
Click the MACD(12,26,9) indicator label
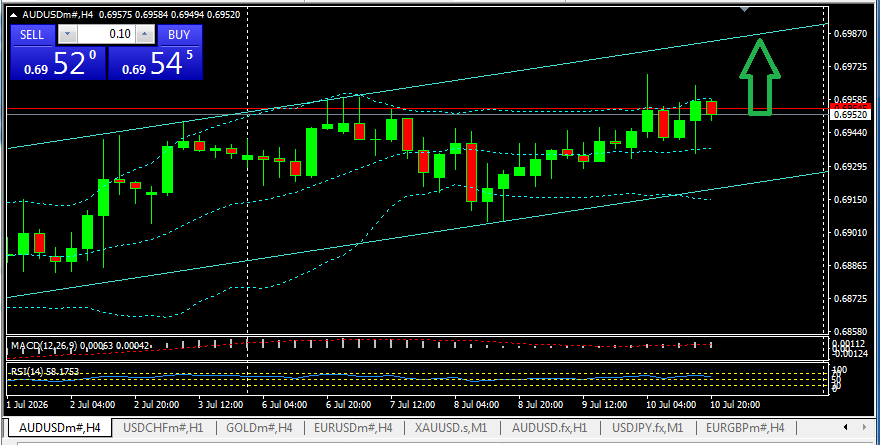pos(42,346)
